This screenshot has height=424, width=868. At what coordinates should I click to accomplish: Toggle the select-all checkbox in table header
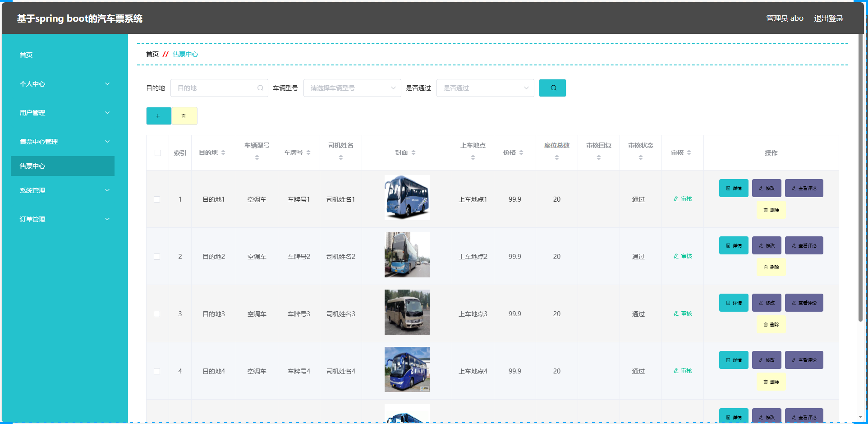point(158,153)
